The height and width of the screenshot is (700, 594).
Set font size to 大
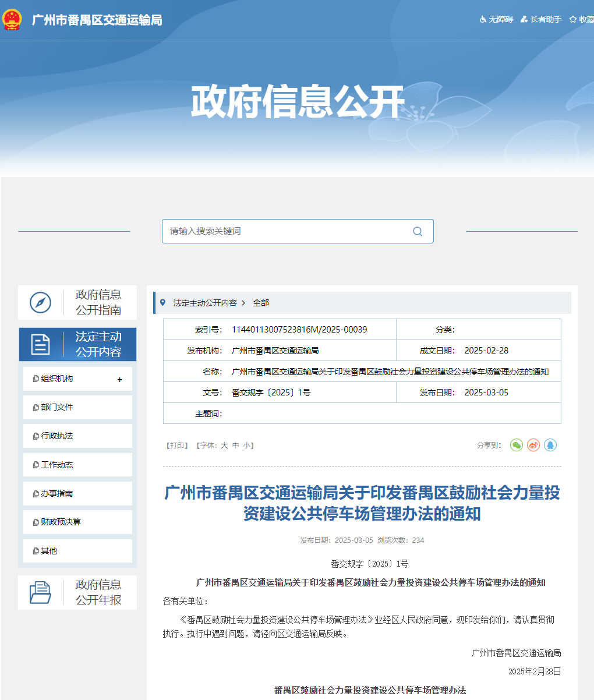(x=224, y=446)
